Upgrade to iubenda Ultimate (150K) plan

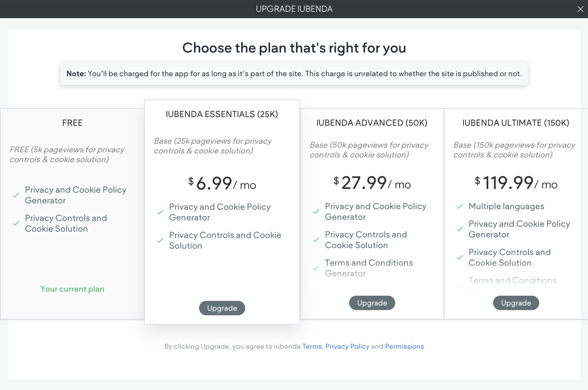516,303
